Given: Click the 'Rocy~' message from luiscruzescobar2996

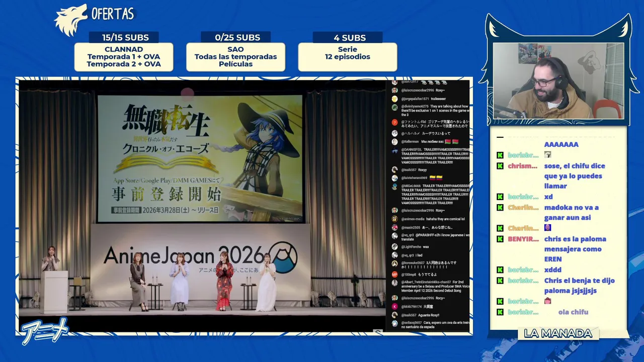Looking at the screenshot, I should 440,299.
